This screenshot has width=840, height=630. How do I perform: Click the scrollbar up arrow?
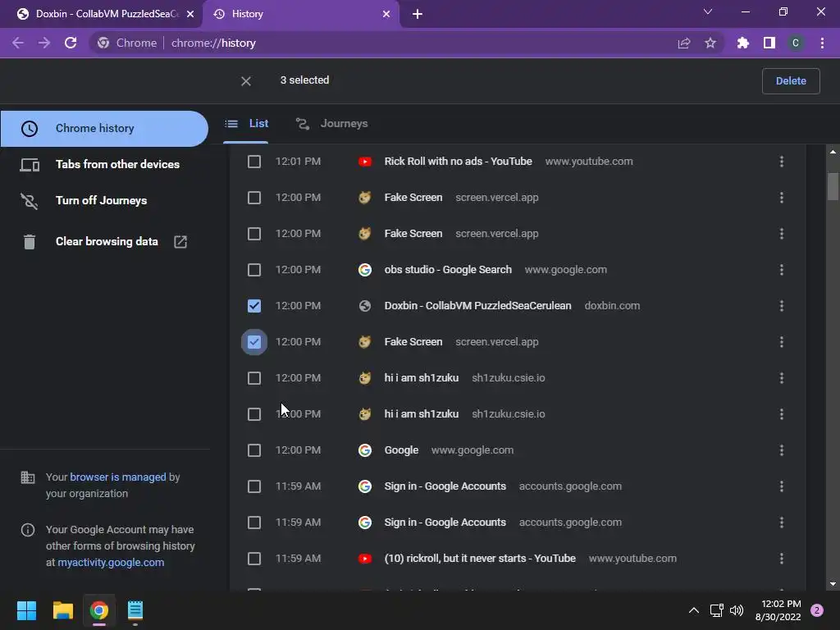(x=833, y=152)
